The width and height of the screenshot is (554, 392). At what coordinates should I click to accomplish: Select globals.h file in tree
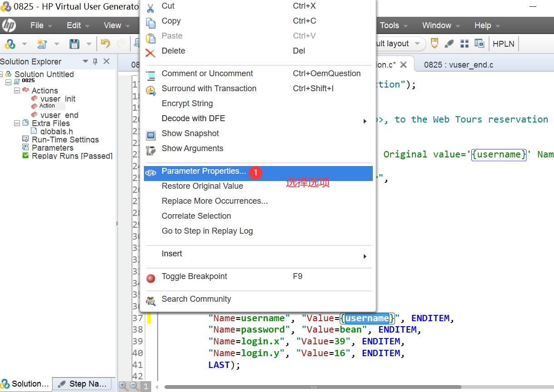[x=56, y=131]
